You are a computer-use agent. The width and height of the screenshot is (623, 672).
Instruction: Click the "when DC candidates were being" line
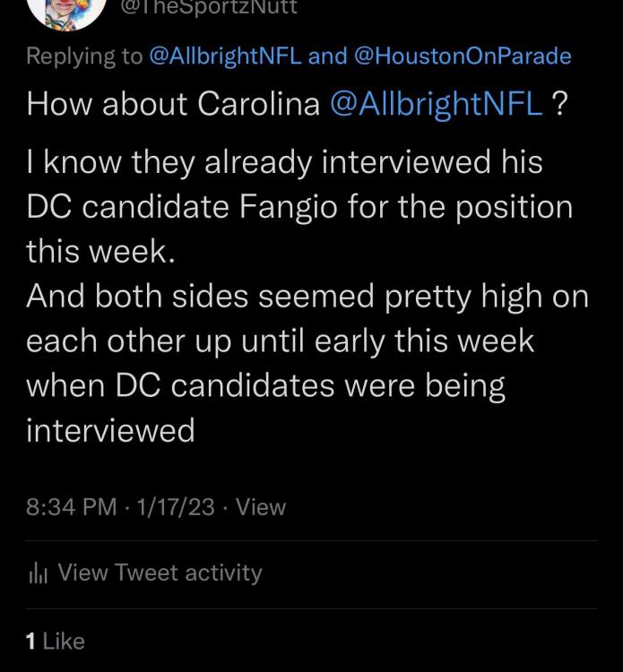265,385
